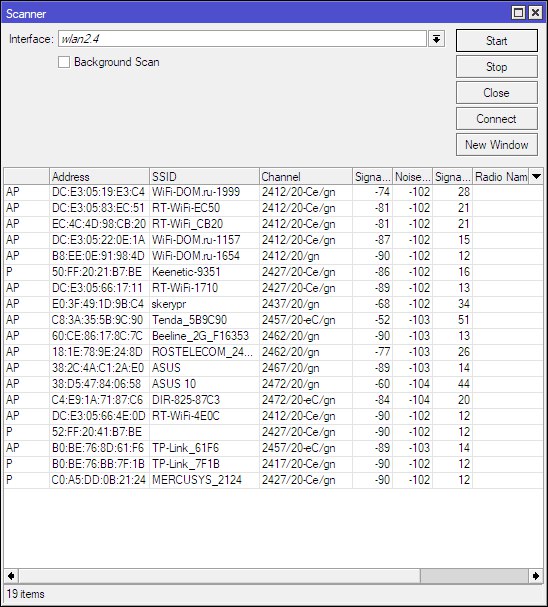This screenshot has height=607, width=548.
Task: Select the RT-WiFi_CB20 network
Action: (x=273, y=224)
